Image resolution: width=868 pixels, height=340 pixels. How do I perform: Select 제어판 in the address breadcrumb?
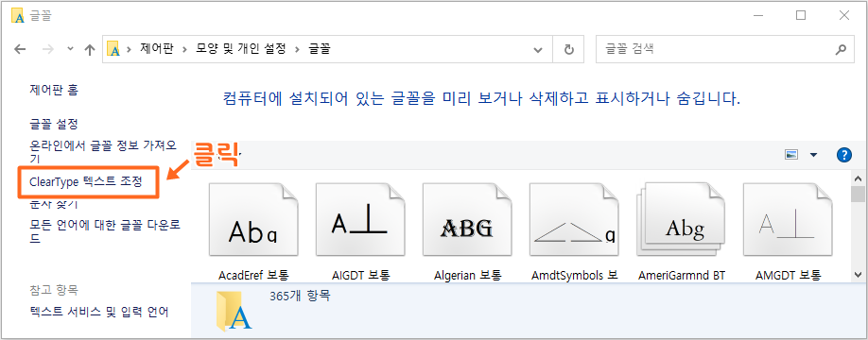click(157, 49)
